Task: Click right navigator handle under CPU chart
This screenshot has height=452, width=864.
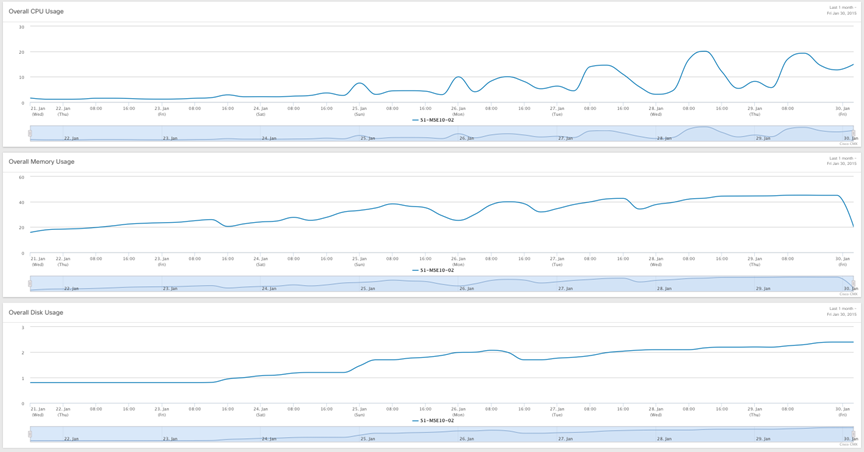Action: pyautogui.click(x=855, y=133)
